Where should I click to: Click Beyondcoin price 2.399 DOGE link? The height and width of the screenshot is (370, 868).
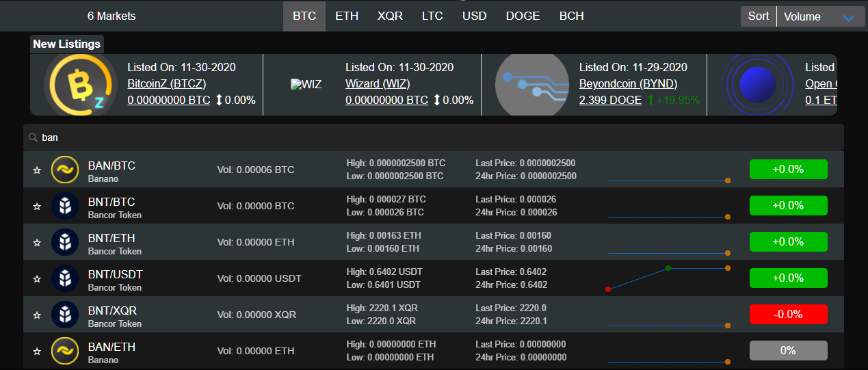(610, 100)
